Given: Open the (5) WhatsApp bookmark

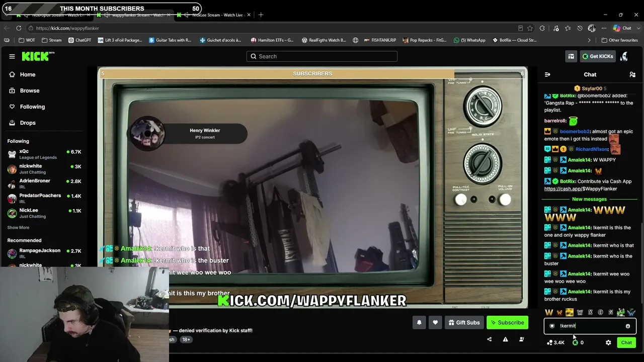Looking at the screenshot, I should 469,40.
